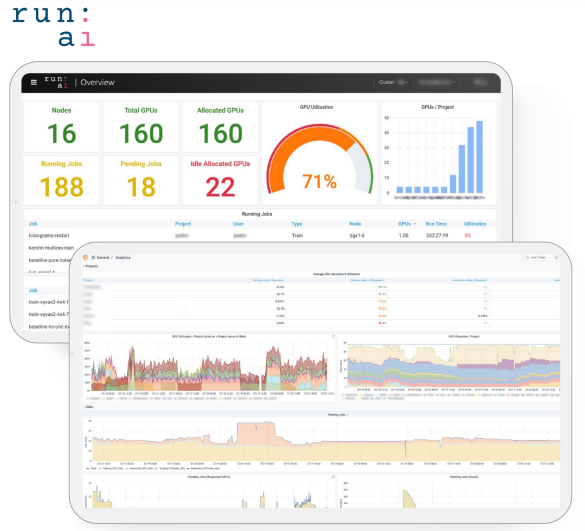Open the Running Jobs panel title dropdown in Analytics
This screenshot has width=585, height=531.
tap(338, 415)
